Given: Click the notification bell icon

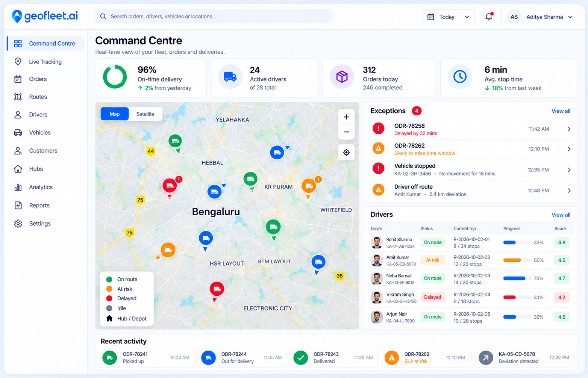Looking at the screenshot, I should 489,17.
